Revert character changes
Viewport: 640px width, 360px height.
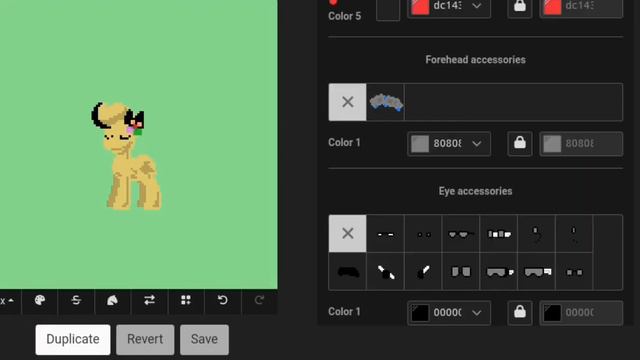tap(145, 340)
